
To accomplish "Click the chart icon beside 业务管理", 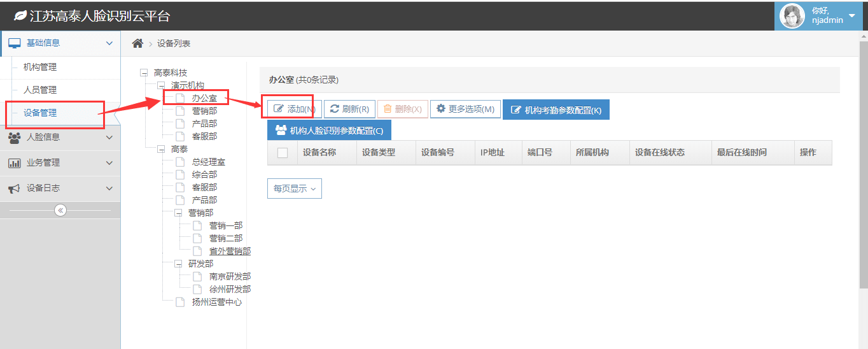I will click(x=15, y=163).
